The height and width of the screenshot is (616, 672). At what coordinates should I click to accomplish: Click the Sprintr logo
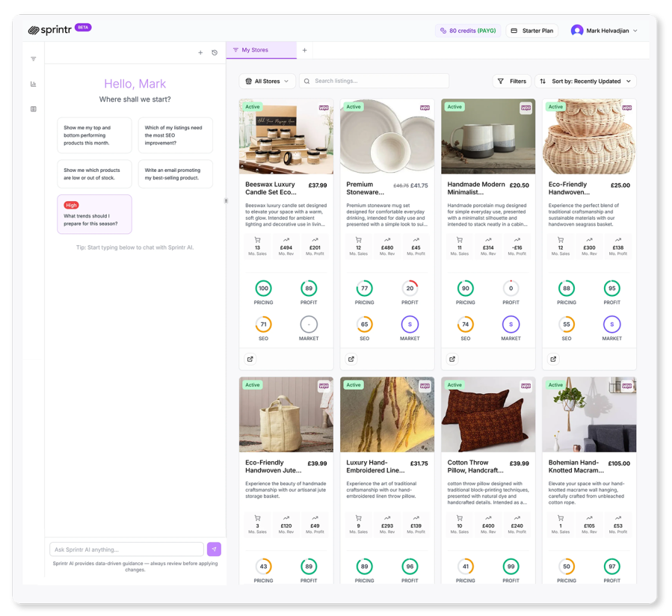tap(50, 30)
